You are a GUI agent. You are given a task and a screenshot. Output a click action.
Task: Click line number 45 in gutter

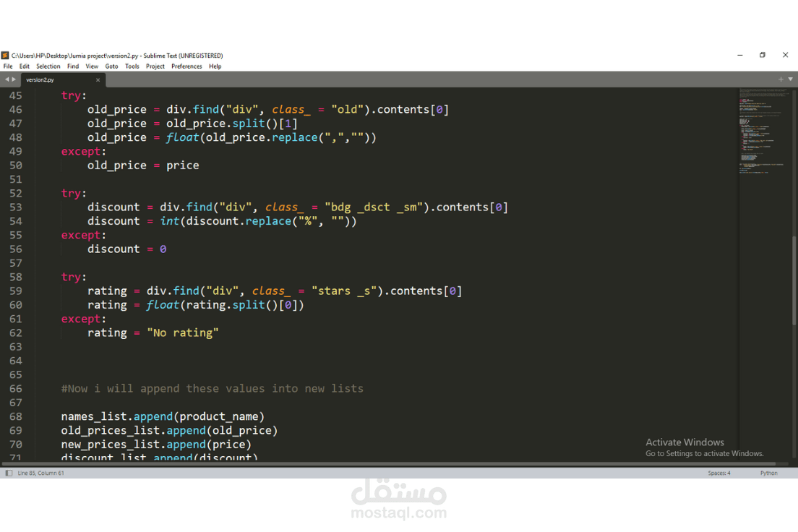pos(16,95)
